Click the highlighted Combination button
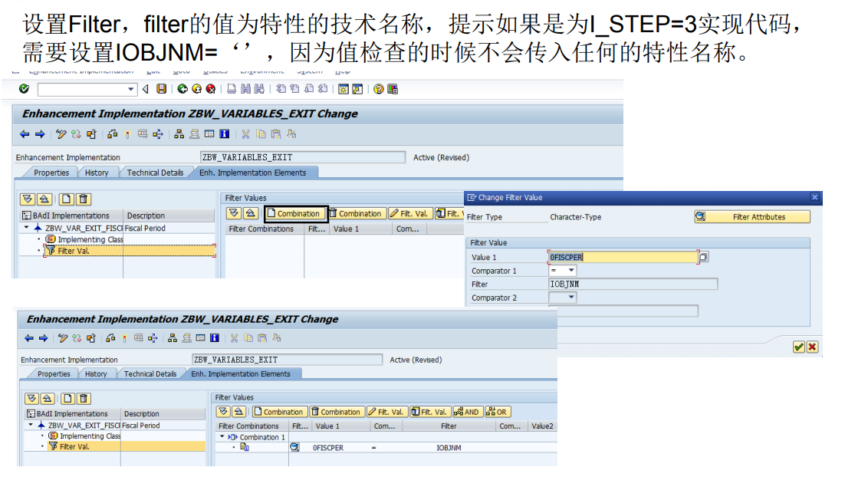 [295, 214]
